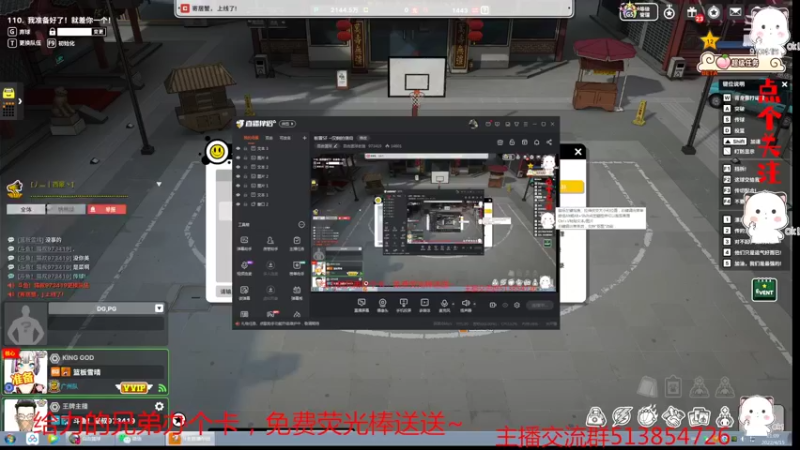This screenshot has width=800, height=450.
Task: Click the yellow smiley face icon
Action: click(x=217, y=152)
